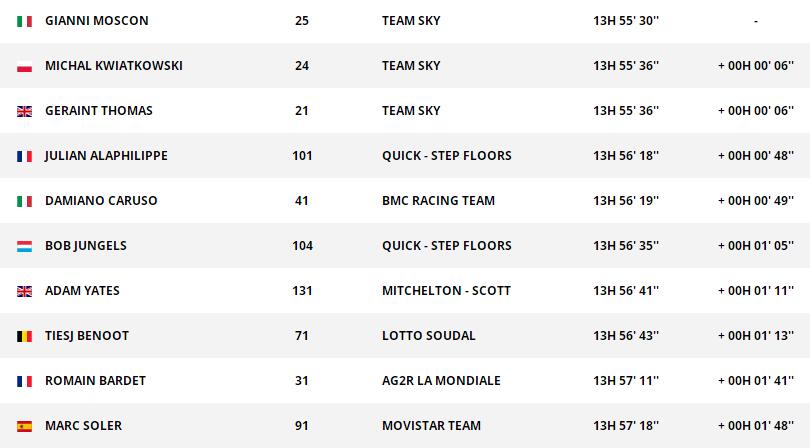The width and height of the screenshot is (810, 448).
Task: Click the Luxembourg flag beside Bob Jungels
Action: click(24, 246)
